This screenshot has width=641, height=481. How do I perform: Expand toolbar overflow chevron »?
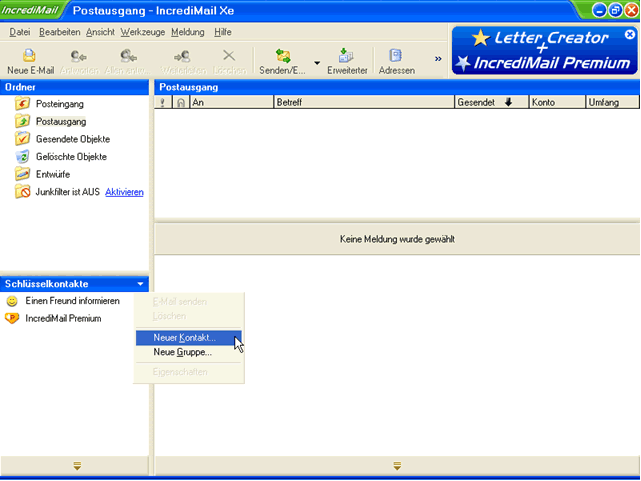coord(438,59)
